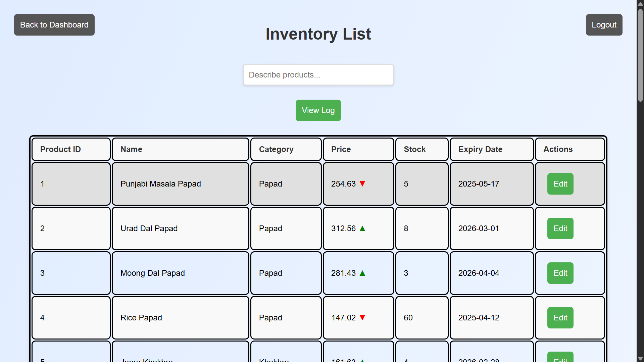Screen dimensions: 644x362
Task: Click expiry date 2025-04-12
Action: [479, 318]
